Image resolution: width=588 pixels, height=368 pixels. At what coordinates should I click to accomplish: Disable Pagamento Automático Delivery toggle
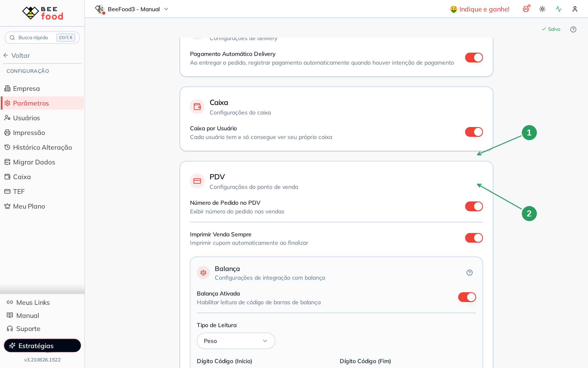(x=474, y=58)
